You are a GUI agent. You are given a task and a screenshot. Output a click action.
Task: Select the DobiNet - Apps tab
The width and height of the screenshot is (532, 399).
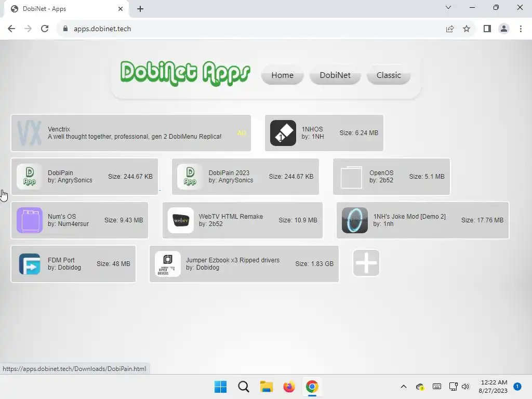pos(66,9)
